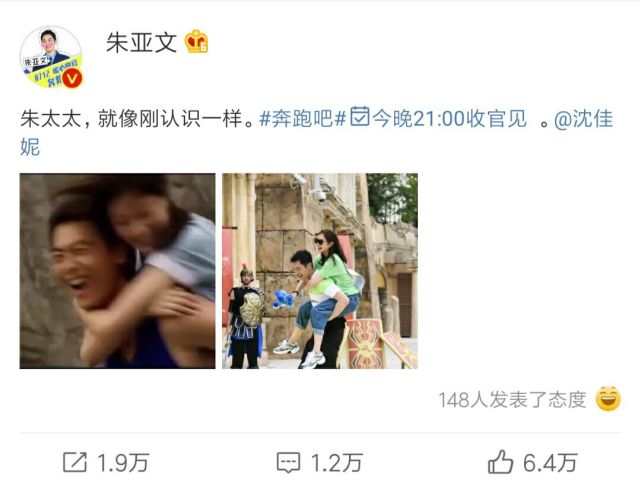Viewport: 641px width, 486px height.
Task: Tap the thumbs-up like icon
Action: (x=500, y=462)
